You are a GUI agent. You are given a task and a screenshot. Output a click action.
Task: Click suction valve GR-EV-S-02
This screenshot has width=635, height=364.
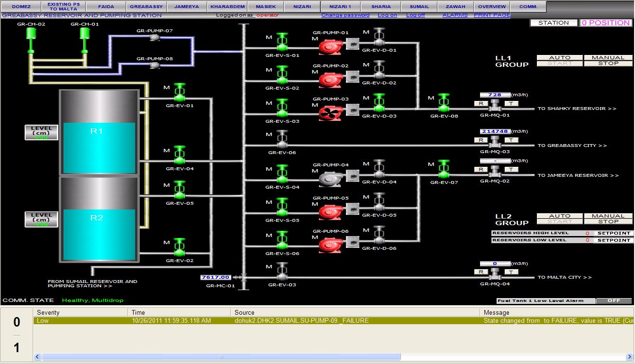tap(282, 75)
